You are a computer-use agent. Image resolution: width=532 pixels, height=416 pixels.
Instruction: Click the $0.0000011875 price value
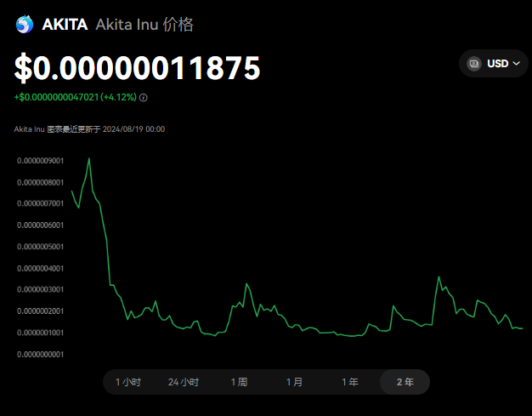point(138,68)
